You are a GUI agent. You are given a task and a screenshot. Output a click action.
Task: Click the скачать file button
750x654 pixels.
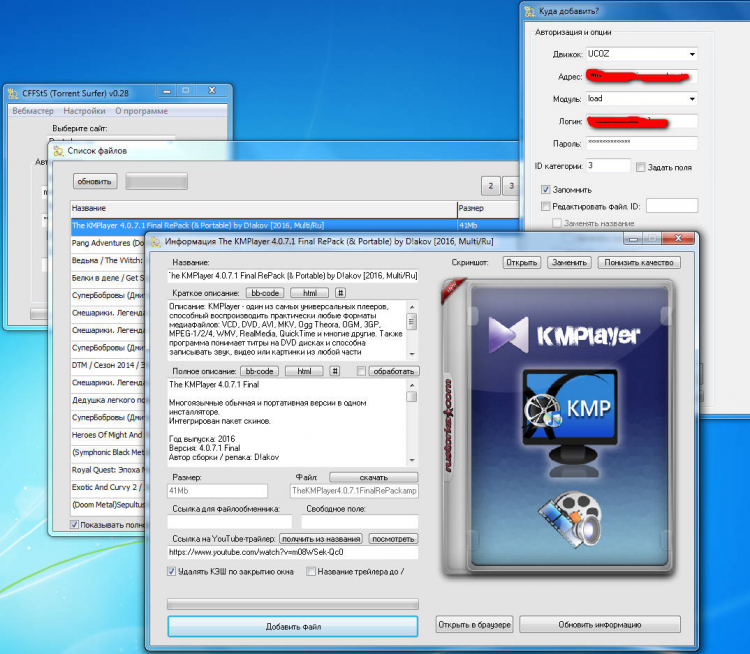[x=374, y=477]
